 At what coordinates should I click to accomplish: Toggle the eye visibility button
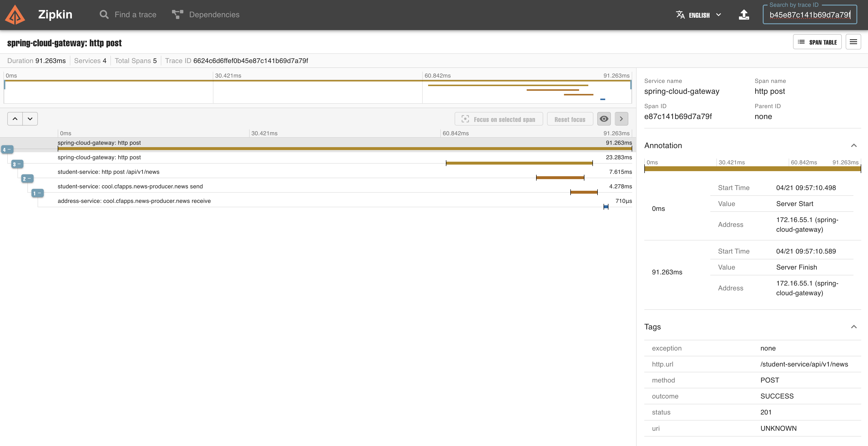604,119
